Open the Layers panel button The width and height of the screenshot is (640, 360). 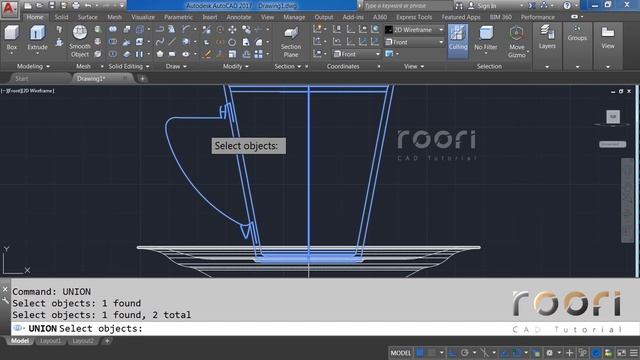tap(547, 38)
